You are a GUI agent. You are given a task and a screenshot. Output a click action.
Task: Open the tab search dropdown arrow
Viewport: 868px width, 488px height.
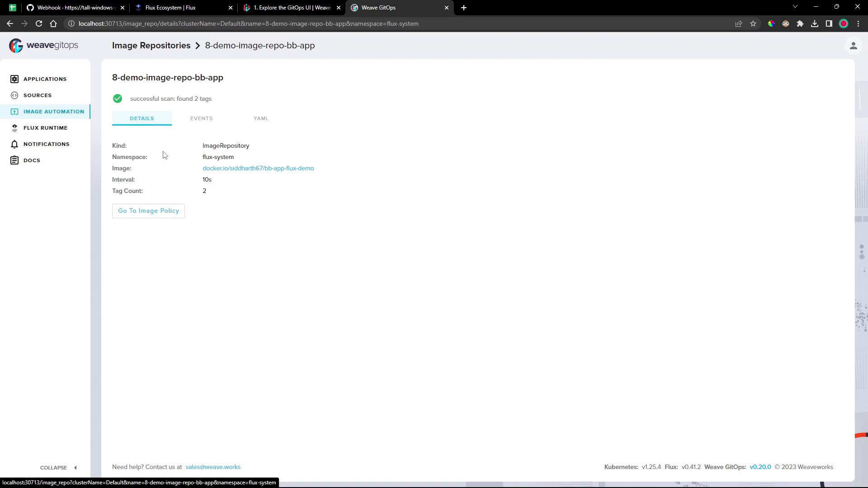pos(795,7)
